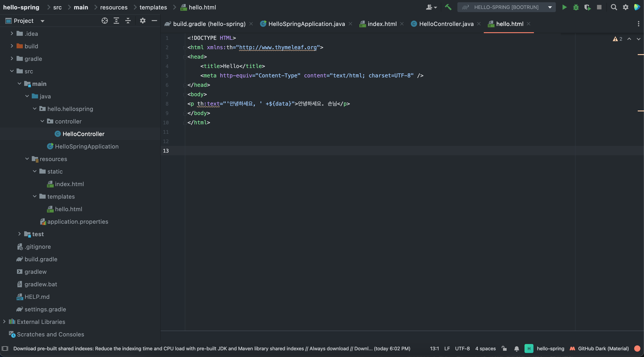This screenshot has width=644, height=357.
Task: Stop the running process
Action: (599, 7)
